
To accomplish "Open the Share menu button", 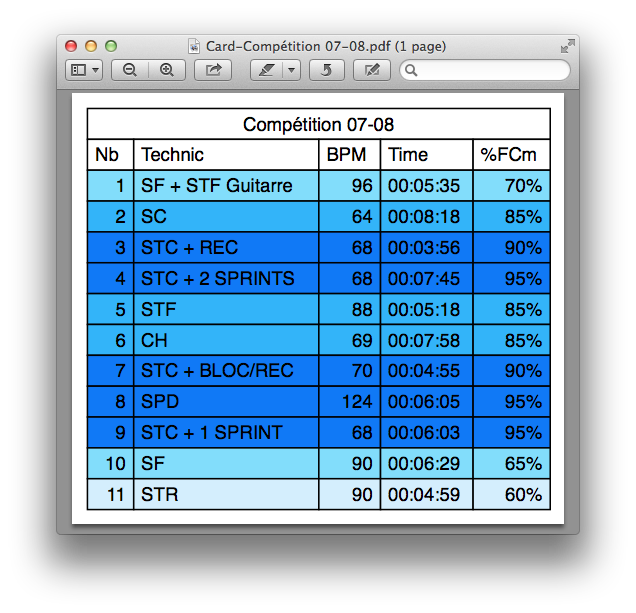I will tap(213, 70).
